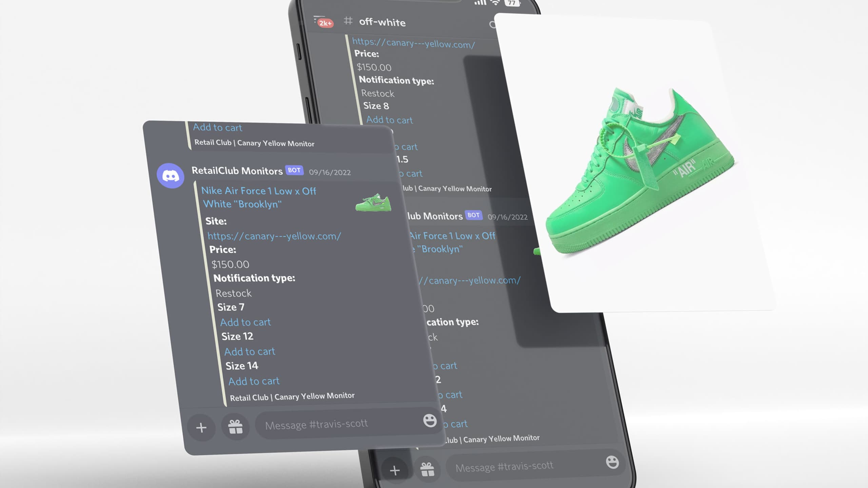Click Add to cart under Size 12
This screenshot has width=868, height=488.
point(250,351)
